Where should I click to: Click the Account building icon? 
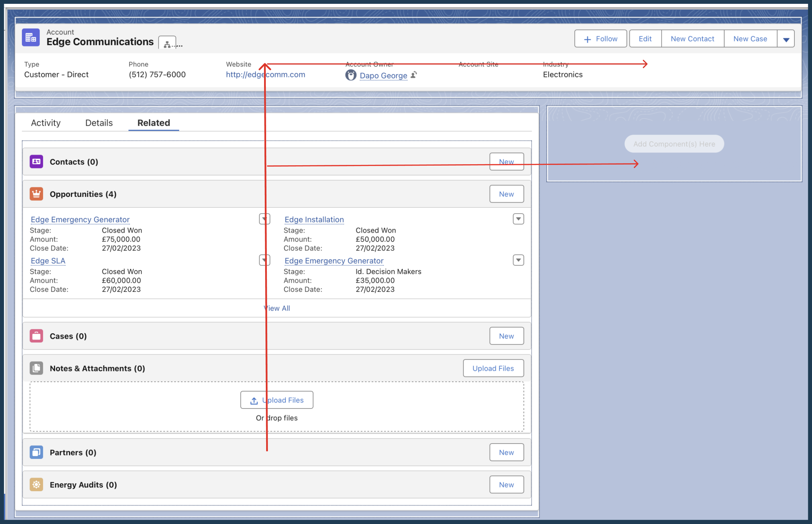click(31, 38)
